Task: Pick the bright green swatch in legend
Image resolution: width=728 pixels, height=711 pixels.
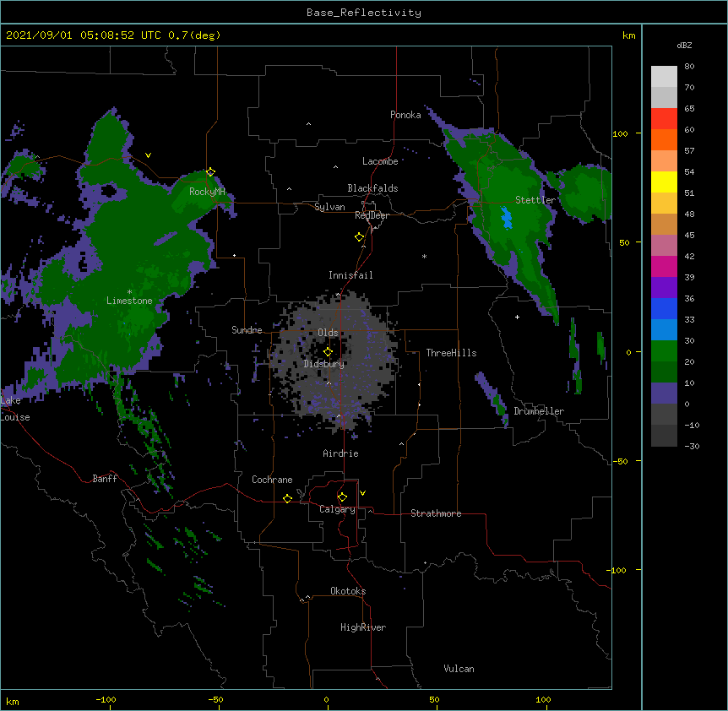Action: (664, 351)
